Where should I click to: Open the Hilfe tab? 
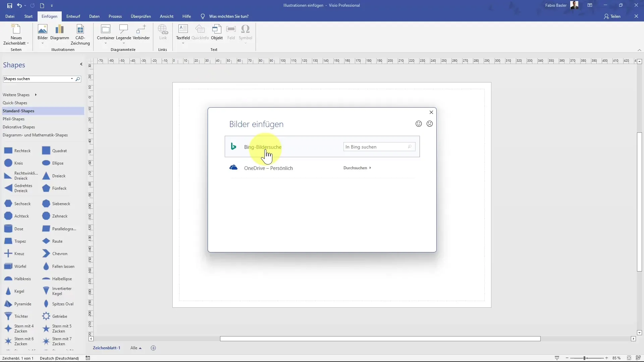tap(187, 16)
